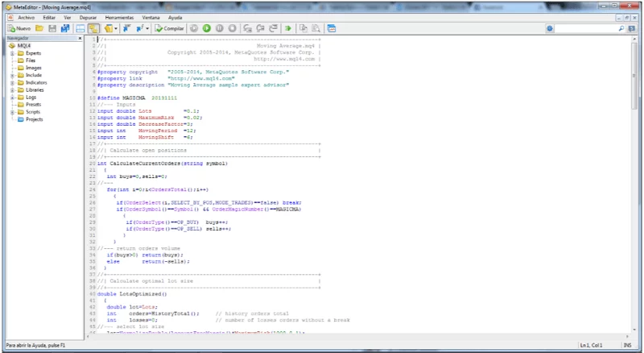Open the Editar menu

pos(49,18)
